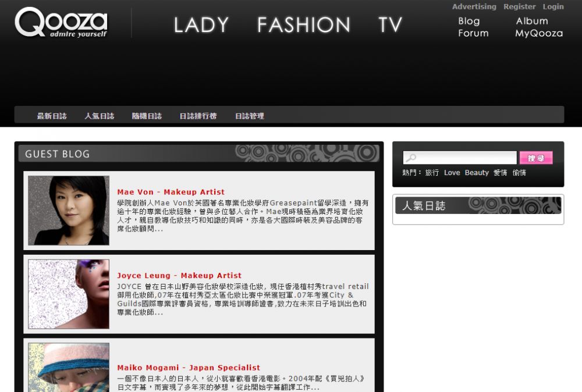Screen dimensions: 582x392
Task: Open Maiko Mogami - Japan Specialist blog title
Action: click(189, 368)
